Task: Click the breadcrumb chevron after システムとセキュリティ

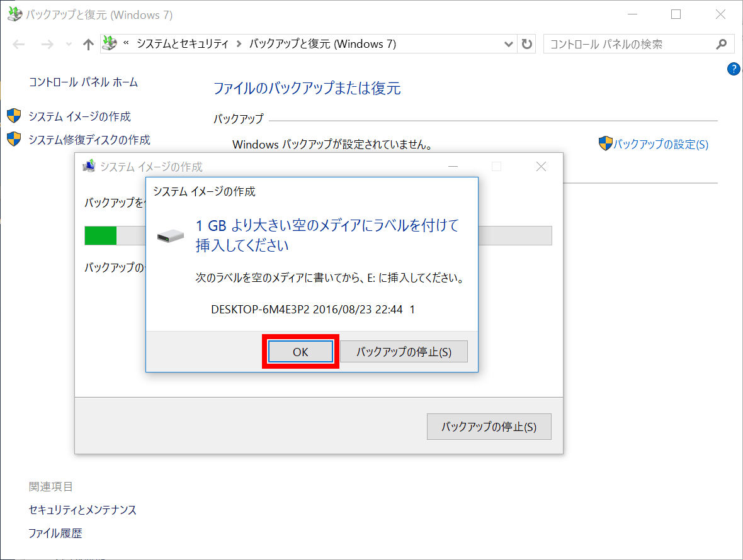Action: [239, 44]
